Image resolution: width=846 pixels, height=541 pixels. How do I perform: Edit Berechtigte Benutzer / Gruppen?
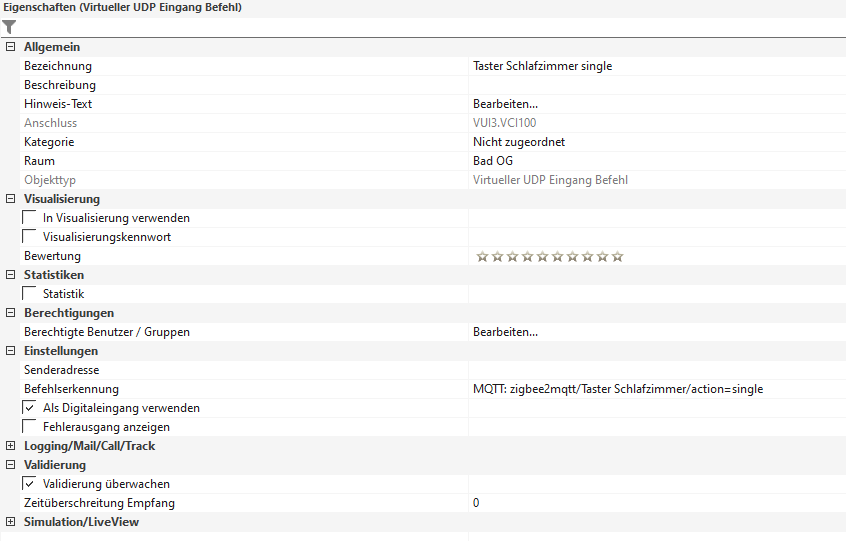505,332
